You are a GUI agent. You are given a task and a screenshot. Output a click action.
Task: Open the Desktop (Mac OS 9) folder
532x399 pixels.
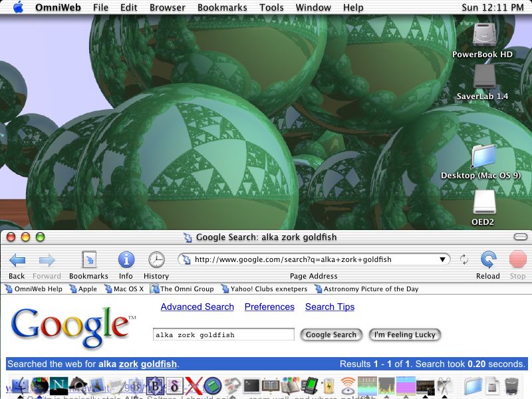point(483,157)
